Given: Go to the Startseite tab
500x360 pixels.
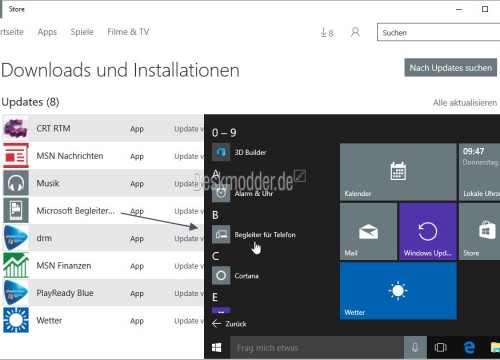Looking at the screenshot, I should 12,32.
